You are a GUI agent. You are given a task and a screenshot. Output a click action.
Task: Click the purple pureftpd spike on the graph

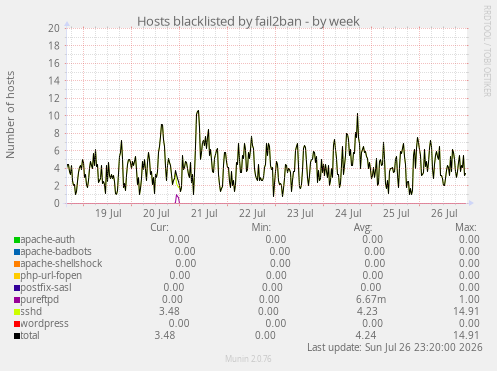(x=177, y=199)
